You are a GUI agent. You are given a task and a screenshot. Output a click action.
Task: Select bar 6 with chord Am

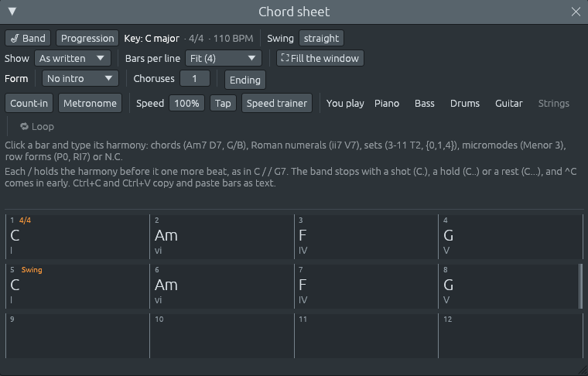coord(221,286)
